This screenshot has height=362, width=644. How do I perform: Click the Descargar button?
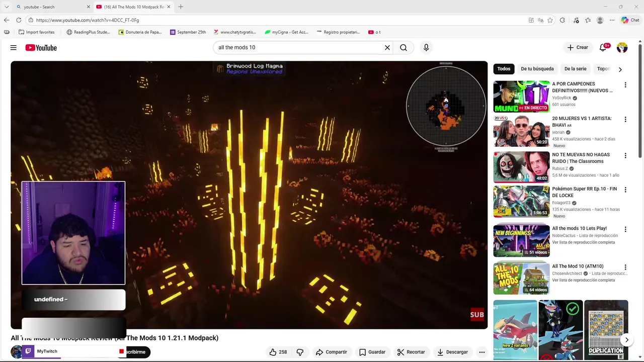point(452,352)
